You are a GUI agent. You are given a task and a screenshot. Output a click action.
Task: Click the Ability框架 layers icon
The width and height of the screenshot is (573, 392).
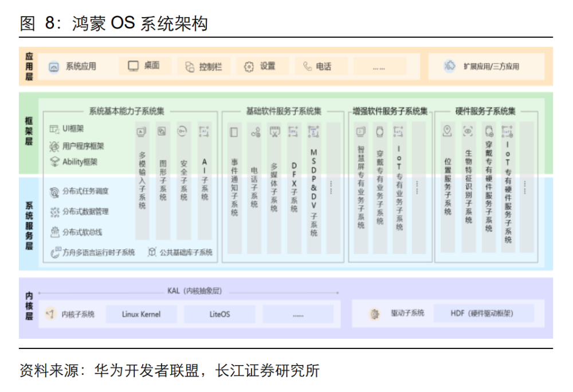click(54, 162)
